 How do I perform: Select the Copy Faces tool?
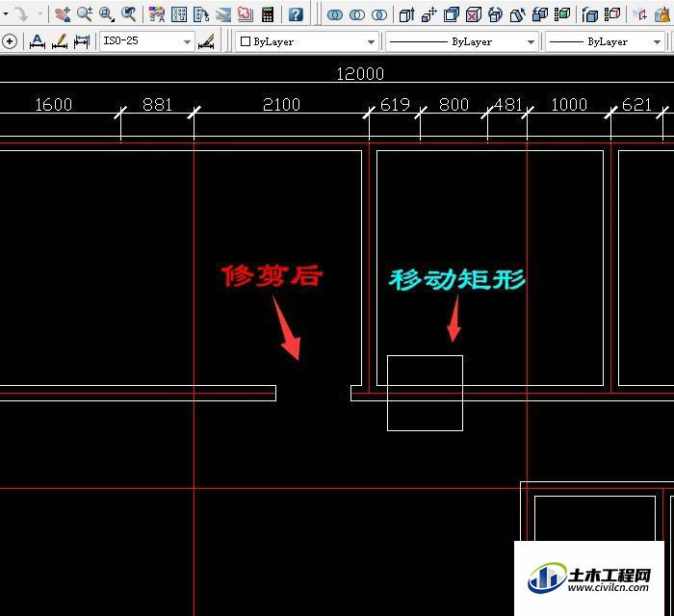coord(540,14)
